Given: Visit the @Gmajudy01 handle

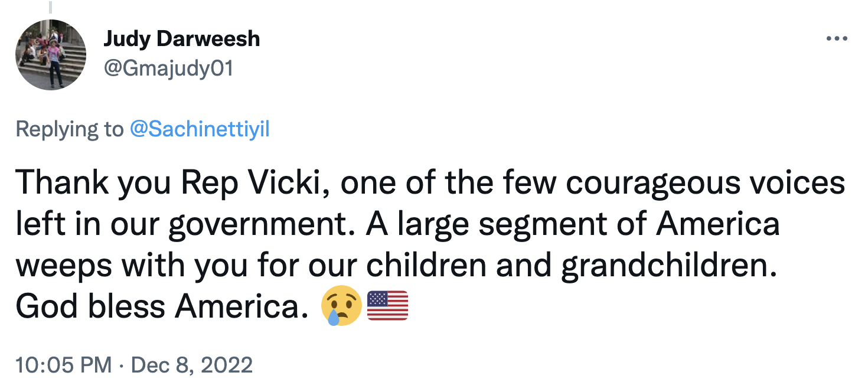Looking at the screenshot, I should point(168,69).
